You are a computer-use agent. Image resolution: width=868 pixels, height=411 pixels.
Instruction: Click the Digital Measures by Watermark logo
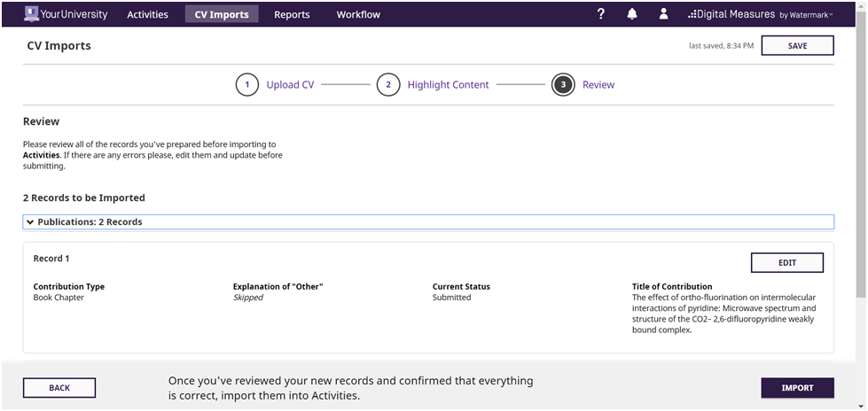(760, 15)
